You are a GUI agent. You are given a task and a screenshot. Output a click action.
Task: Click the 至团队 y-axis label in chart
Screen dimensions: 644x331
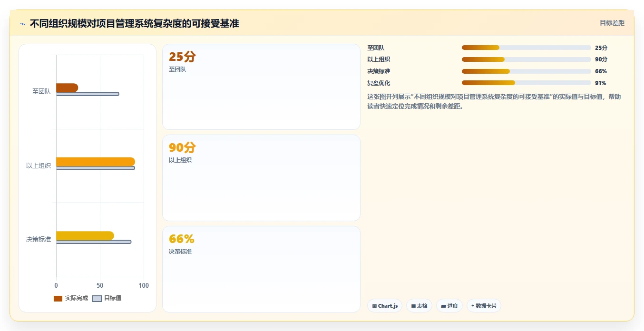click(41, 91)
